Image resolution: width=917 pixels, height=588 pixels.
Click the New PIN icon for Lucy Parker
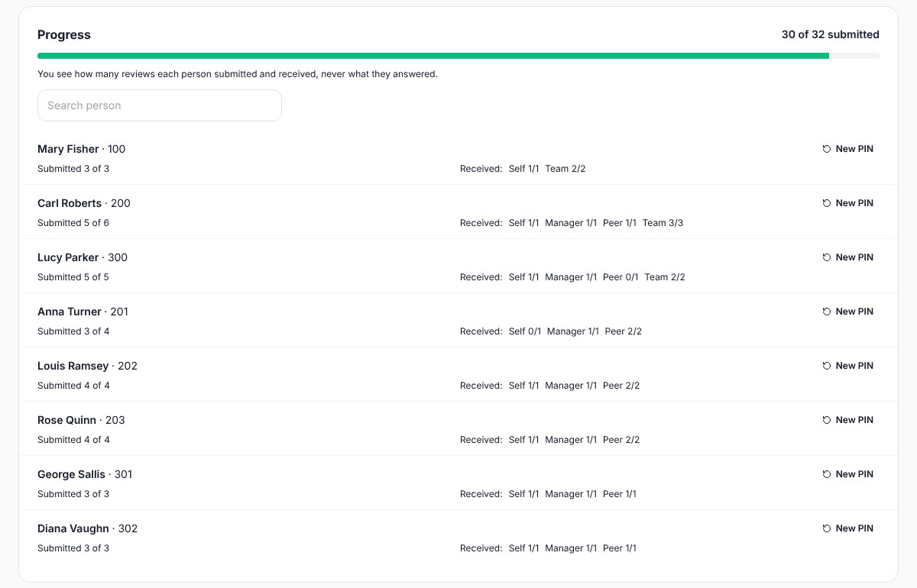pyautogui.click(x=827, y=257)
